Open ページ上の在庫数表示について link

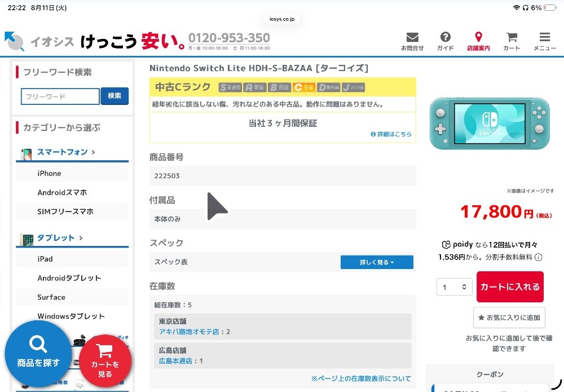click(361, 378)
